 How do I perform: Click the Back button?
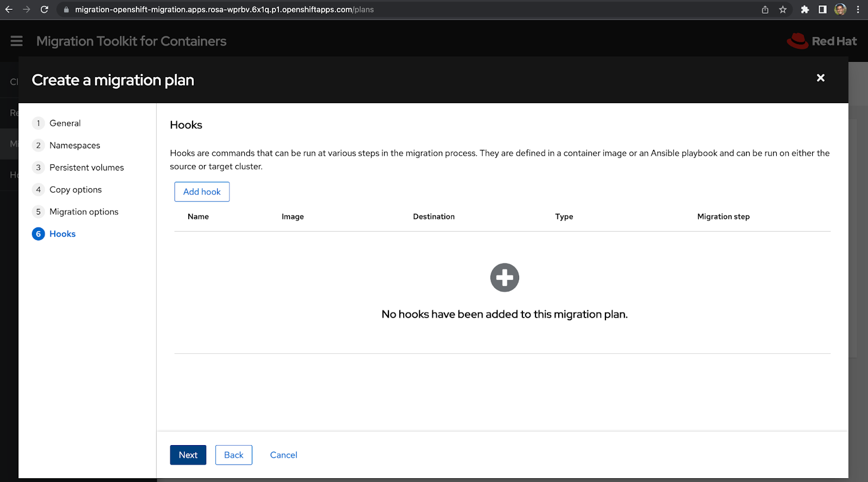[x=233, y=455]
